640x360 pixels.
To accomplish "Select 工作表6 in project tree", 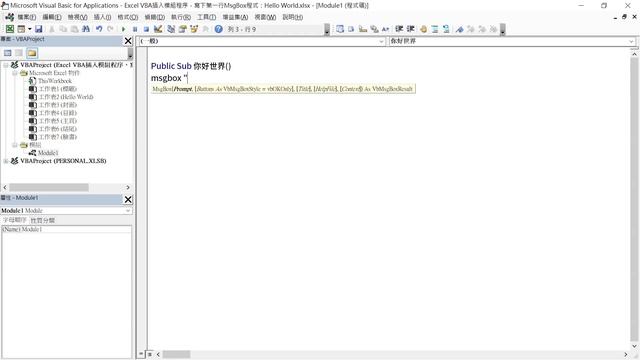I will pos(58,129).
